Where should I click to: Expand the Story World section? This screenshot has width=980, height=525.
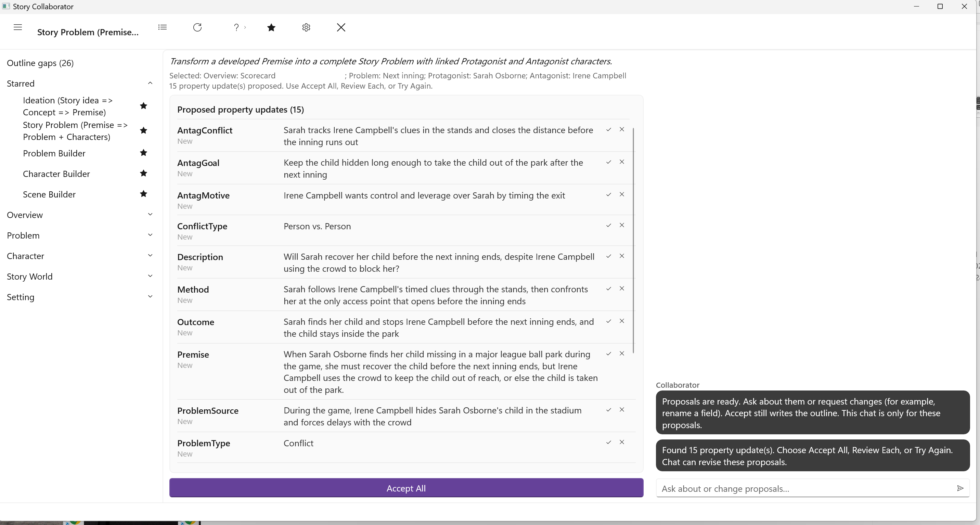(150, 276)
